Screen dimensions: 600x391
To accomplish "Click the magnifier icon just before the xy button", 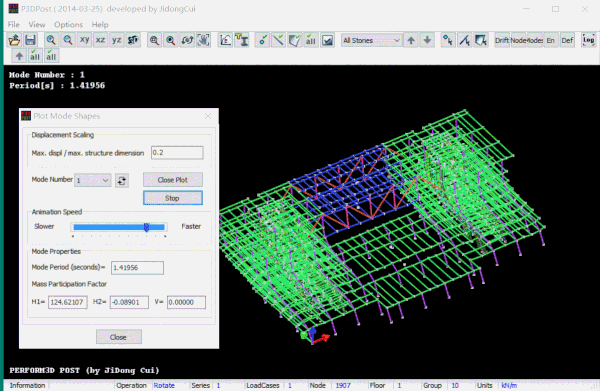I will tap(68, 40).
